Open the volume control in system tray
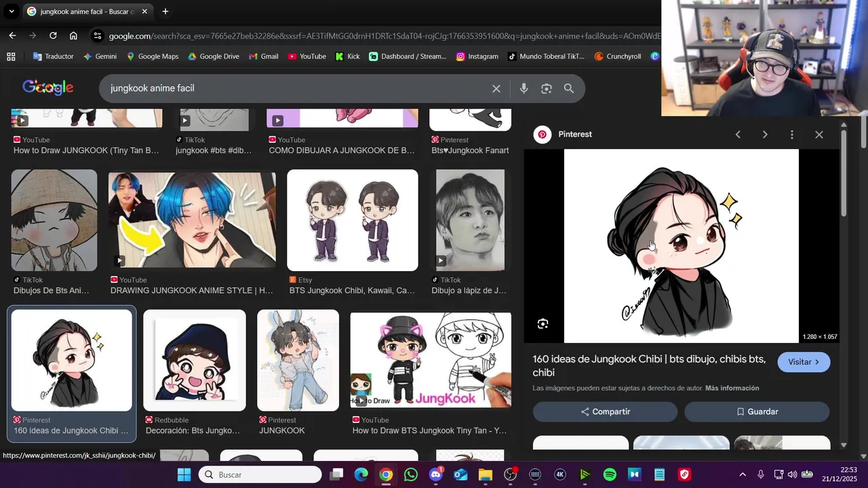The height and width of the screenshot is (488, 868). pyautogui.click(x=792, y=474)
